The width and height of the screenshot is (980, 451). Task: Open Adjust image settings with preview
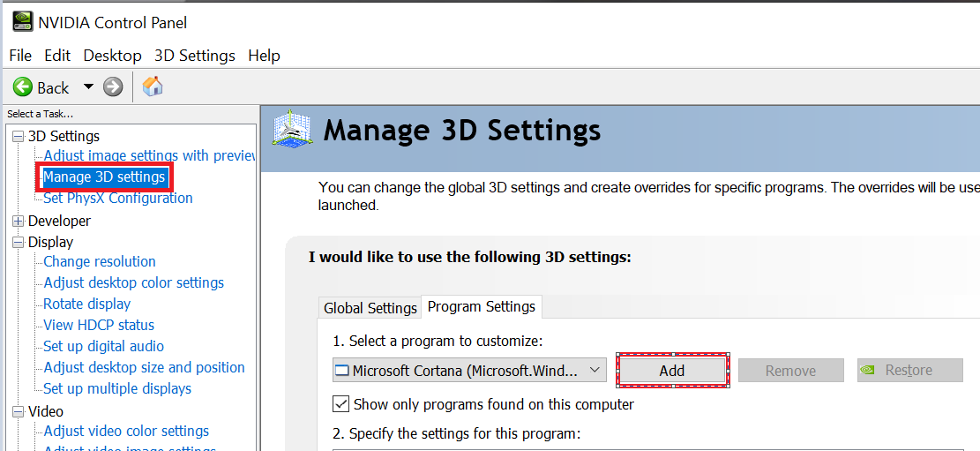[x=149, y=155]
